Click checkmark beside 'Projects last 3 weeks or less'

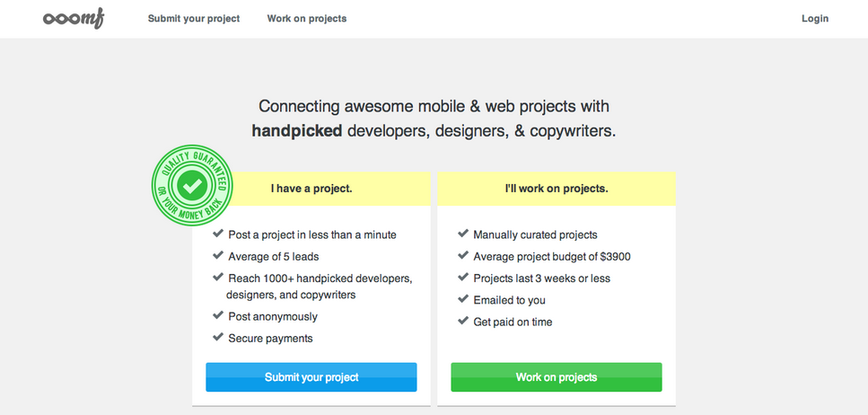[463, 278]
